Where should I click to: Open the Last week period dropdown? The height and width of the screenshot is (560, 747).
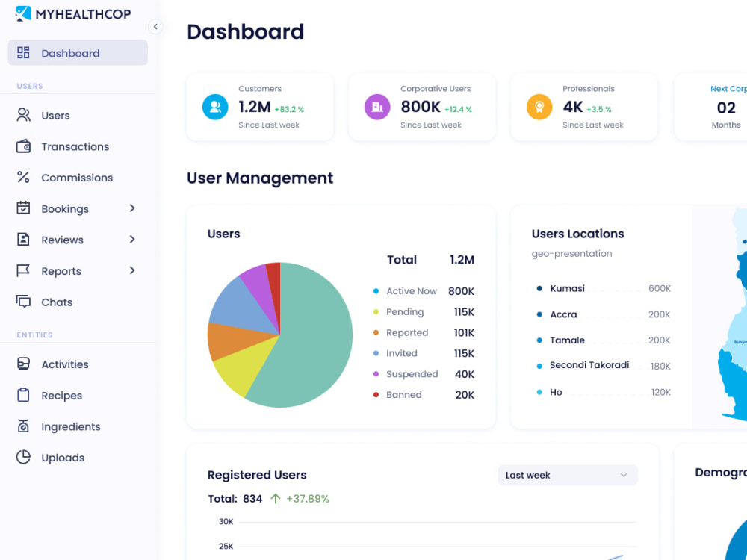coord(568,475)
